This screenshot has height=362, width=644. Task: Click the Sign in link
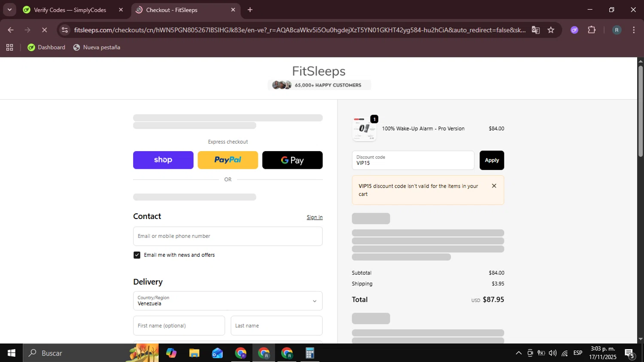(315, 217)
